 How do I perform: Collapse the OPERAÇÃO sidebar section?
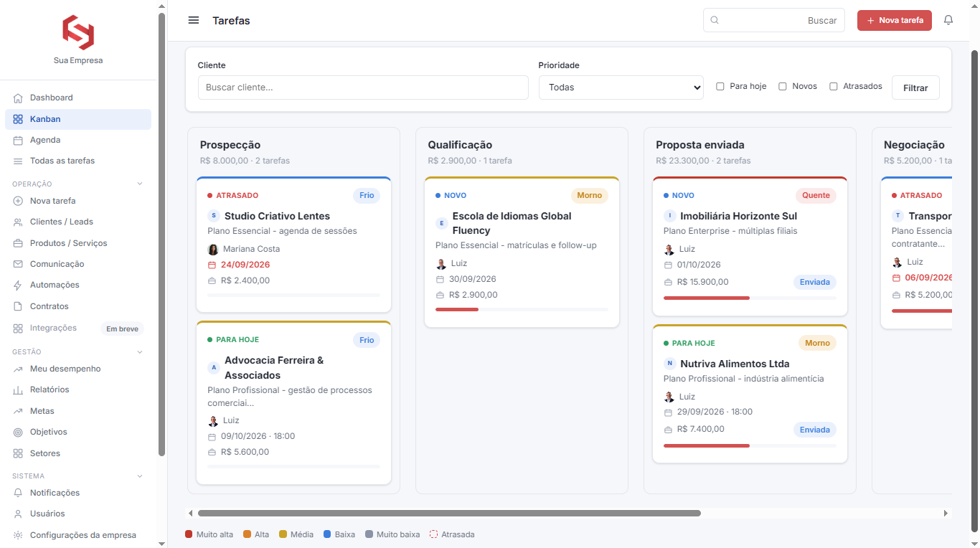click(x=140, y=184)
